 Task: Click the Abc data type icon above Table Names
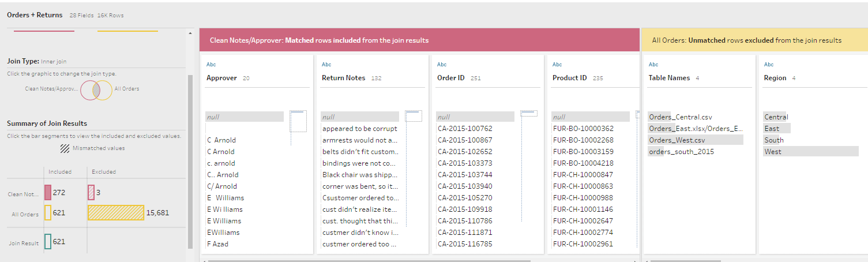tap(653, 65)
